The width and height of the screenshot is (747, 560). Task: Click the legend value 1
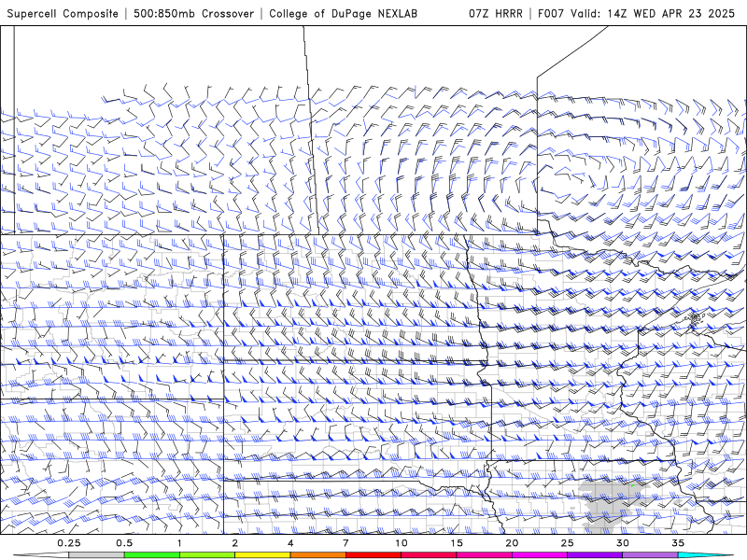click(179, 543)
